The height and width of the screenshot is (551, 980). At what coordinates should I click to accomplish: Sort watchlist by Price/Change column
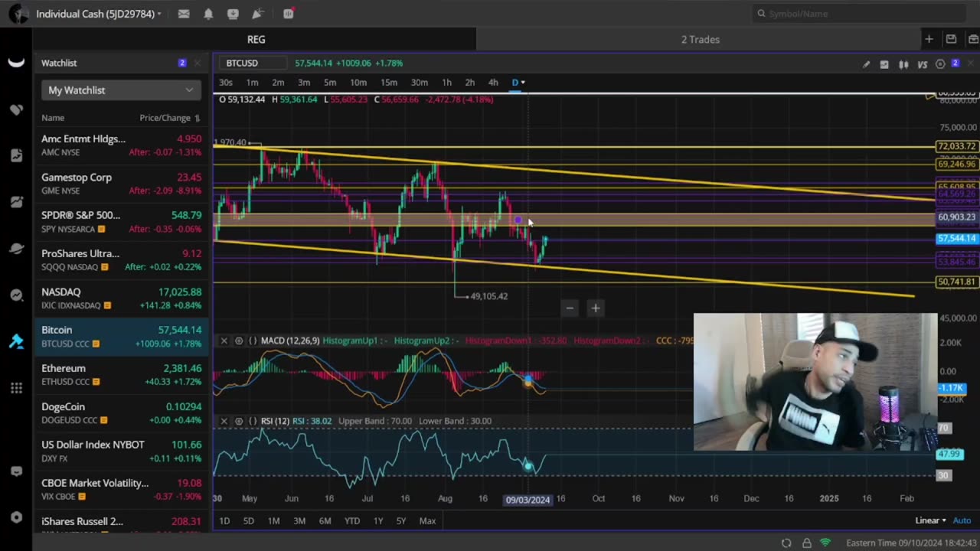pos(169,118)
